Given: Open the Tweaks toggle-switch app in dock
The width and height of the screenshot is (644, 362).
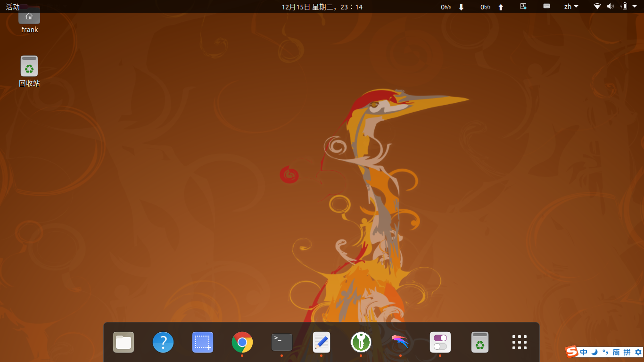Looking at the screenshot, I should [x=440, y=342].
